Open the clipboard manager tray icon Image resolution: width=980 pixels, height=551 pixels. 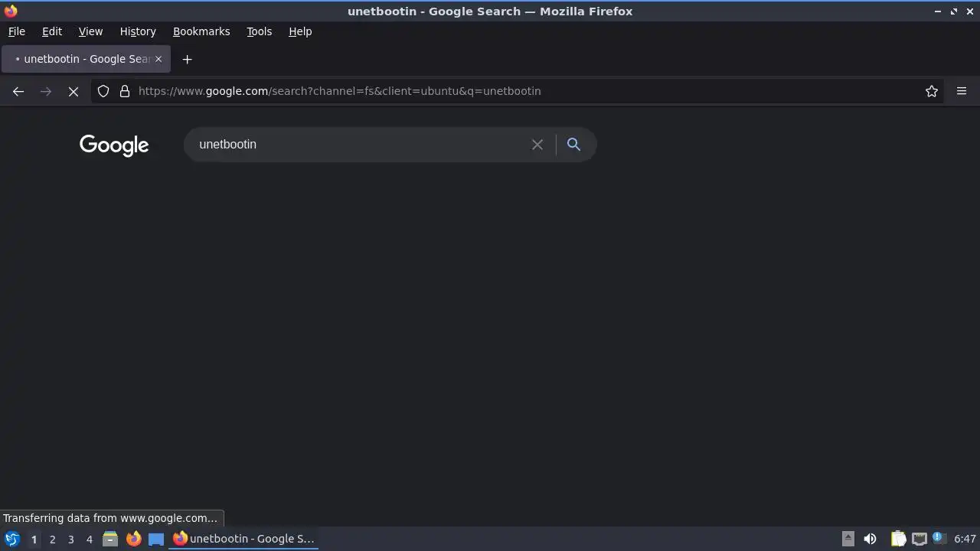898,539
